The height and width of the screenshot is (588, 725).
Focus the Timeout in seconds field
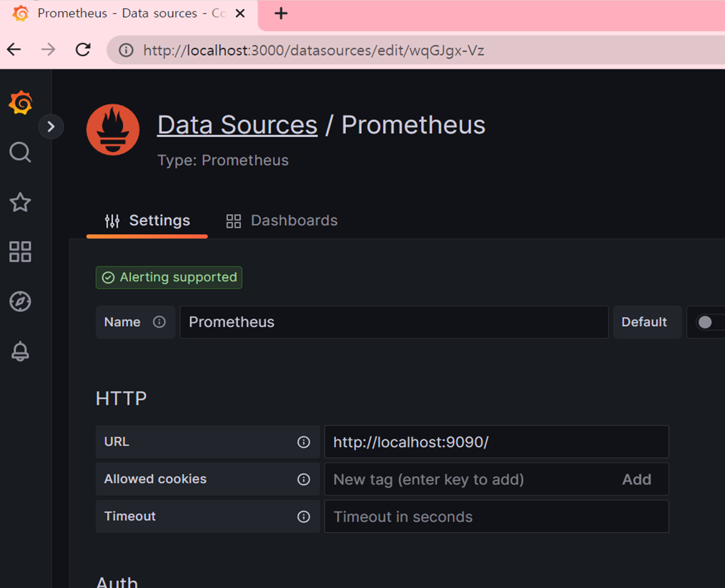click(x=496, y=517)
